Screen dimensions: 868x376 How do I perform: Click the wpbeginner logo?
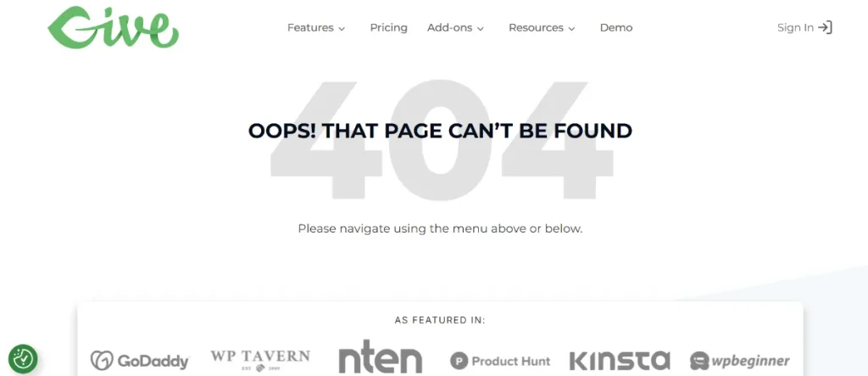pos(739,361)
